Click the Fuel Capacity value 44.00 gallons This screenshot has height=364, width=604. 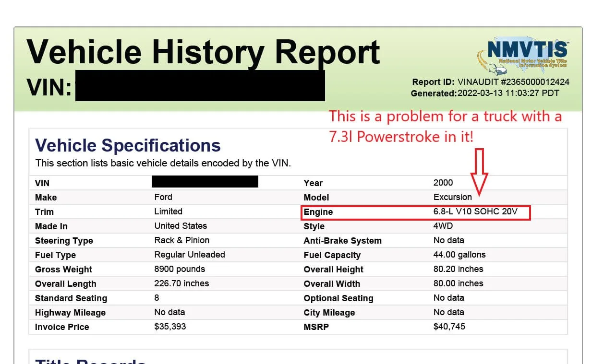tap(459, 255)
